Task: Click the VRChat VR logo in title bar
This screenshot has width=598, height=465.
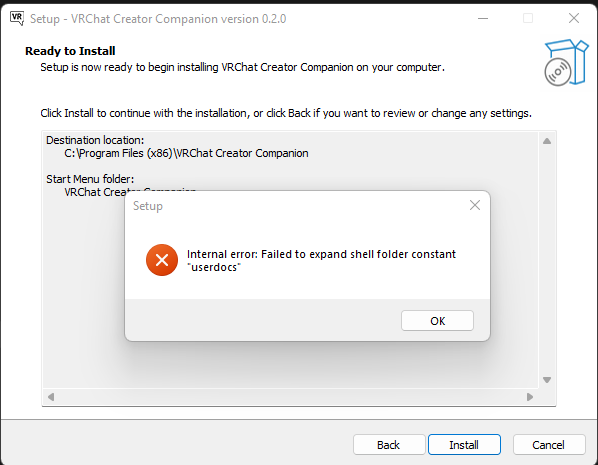Action: 17,18
